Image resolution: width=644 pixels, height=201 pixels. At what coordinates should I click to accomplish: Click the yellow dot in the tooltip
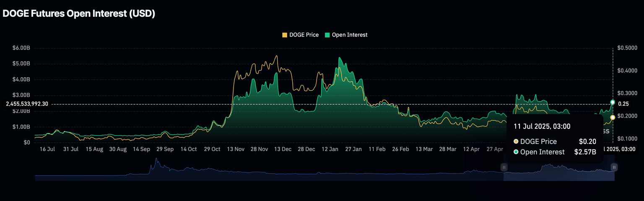(516, 142)
